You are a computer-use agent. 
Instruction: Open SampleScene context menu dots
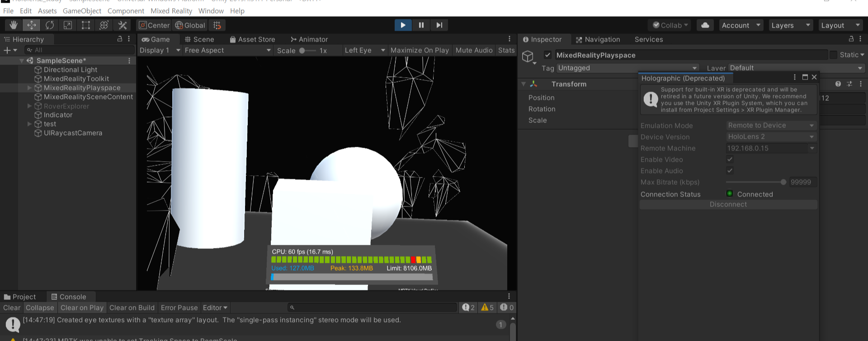coord(129,61)
